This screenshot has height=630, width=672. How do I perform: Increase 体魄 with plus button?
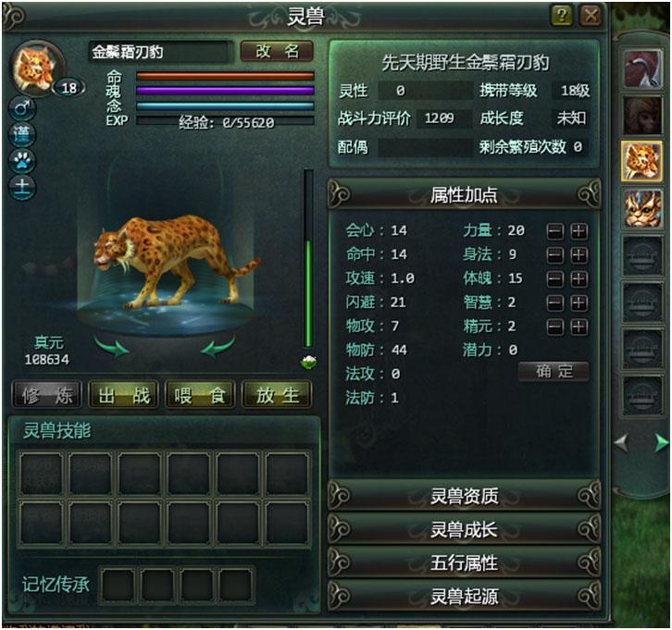[579, 279]
